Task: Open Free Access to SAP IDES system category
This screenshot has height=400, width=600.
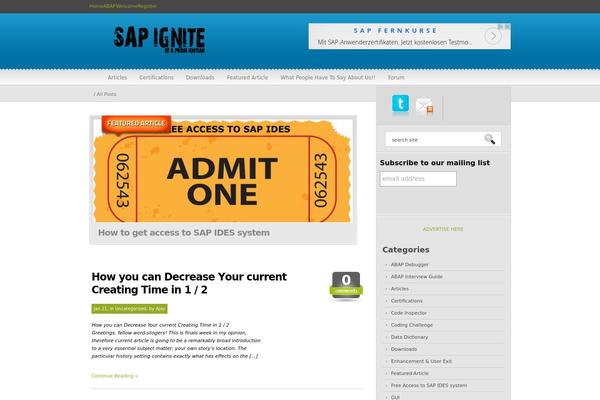Action: pyautogui.click(x=429, y=385)
